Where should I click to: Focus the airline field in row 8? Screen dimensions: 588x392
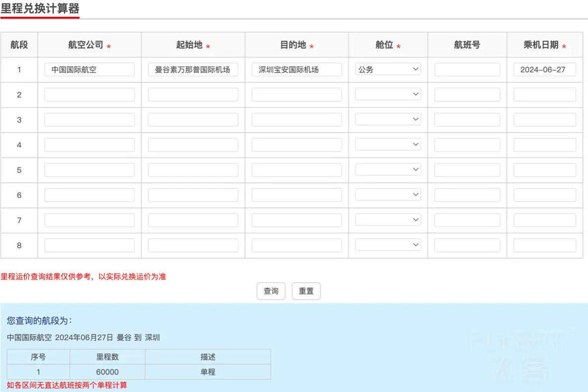(89, 245)
